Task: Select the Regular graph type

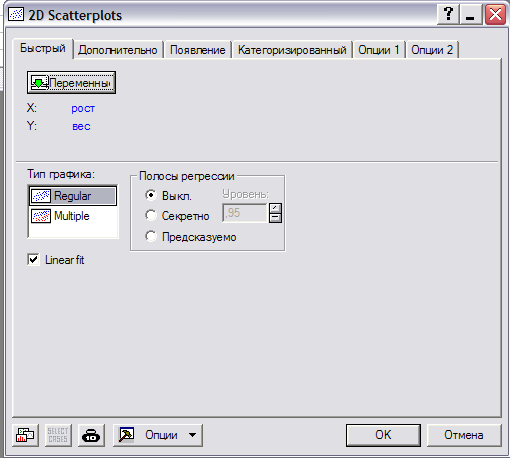Action: pos(73,196)
